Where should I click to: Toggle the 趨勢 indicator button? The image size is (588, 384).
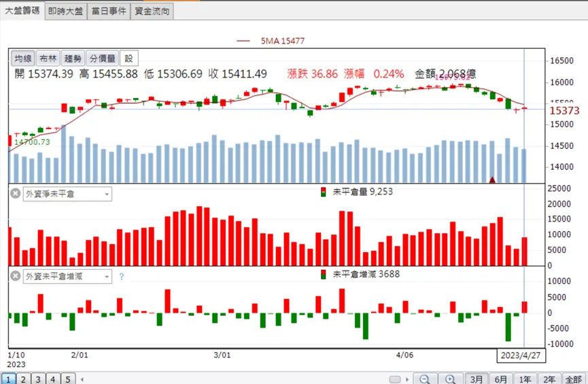pyautogui.click(x=73, y=58)
